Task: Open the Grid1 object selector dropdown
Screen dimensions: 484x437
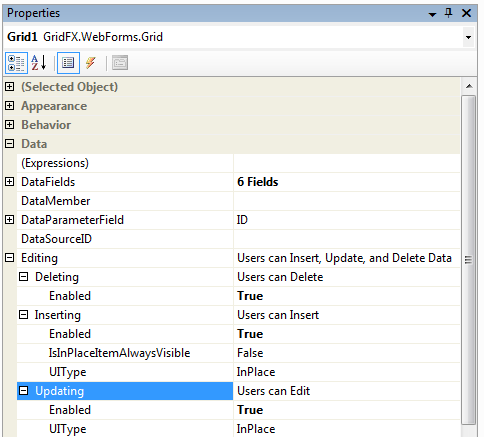Action: (468, 37)
